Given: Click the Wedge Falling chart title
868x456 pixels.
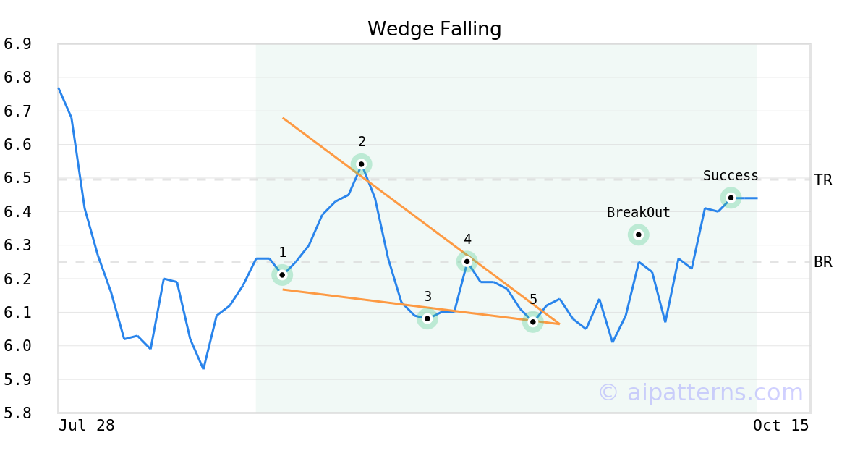Looking at the screenshot, I should [x=434, y=29].
